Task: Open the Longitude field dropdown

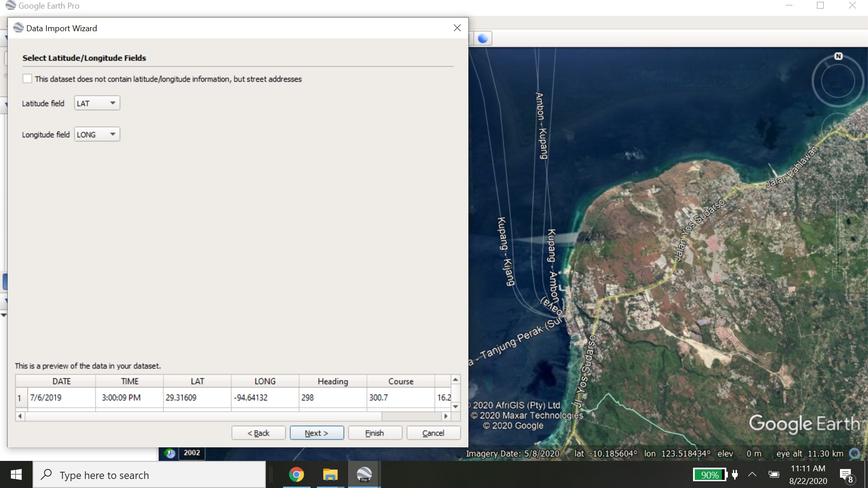Action: click(97, 134)
